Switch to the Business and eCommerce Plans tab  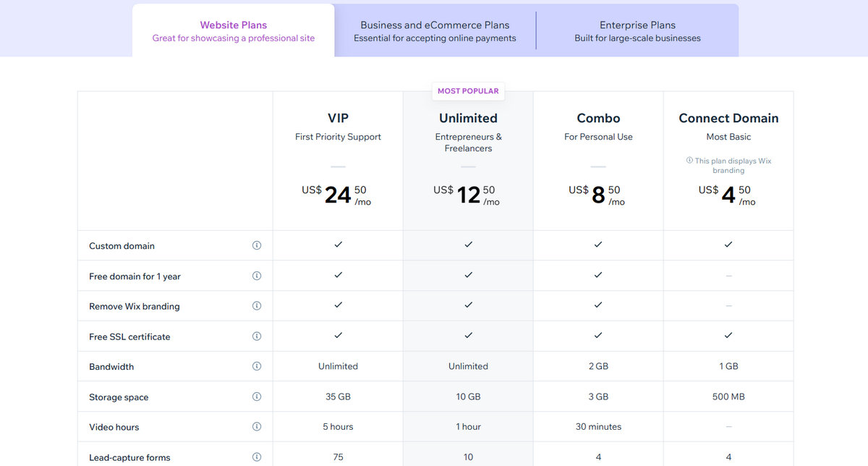(434, 30)
